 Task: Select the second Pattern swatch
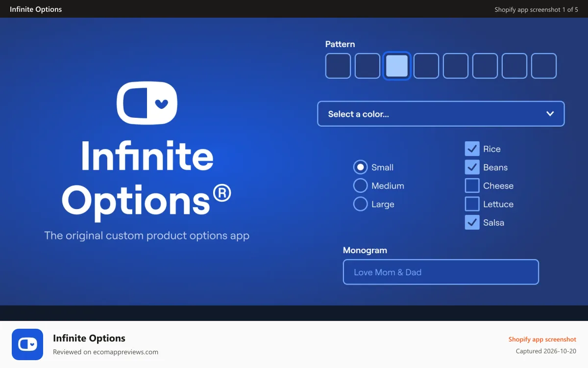click(367, 66)
